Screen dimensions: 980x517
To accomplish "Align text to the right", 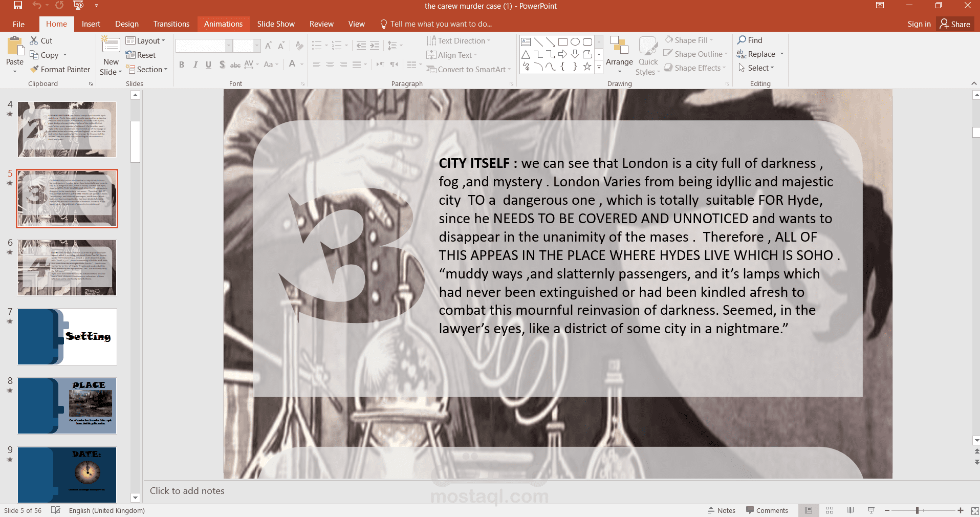I will (343, 64).
